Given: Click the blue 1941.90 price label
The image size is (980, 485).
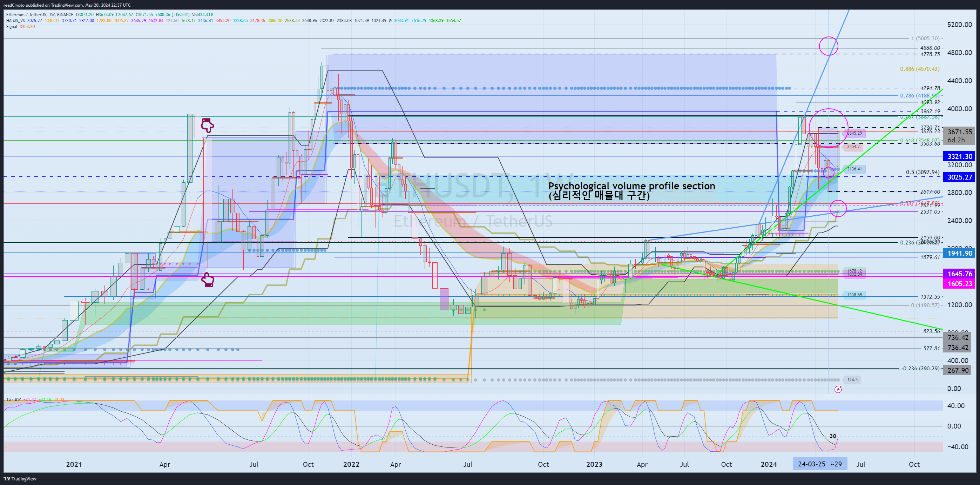Looking at the screenshot, I should coord(959,253).
